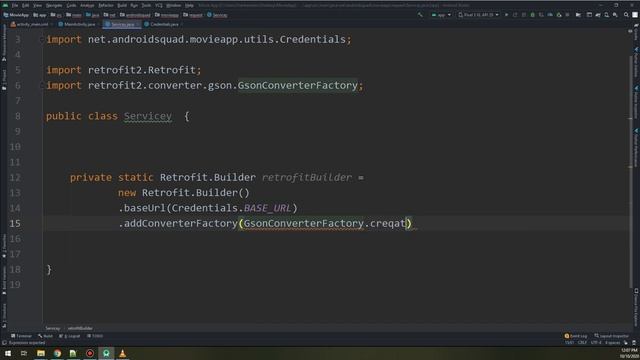Open the Terminal tool window
The width and height of the screenshot is (640, 360).
(x=21, y=336)
